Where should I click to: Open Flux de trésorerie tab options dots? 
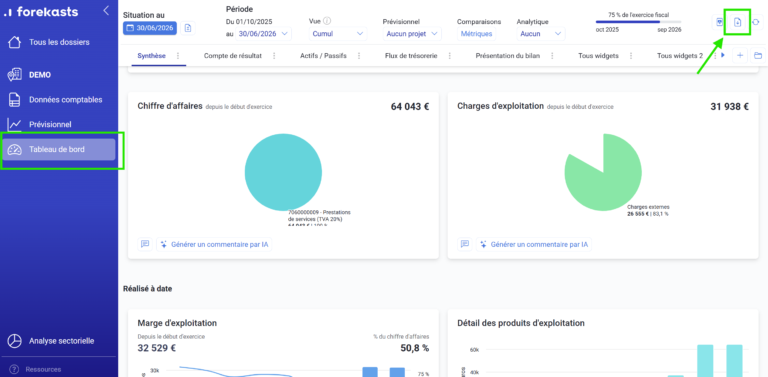tap(450, 56)
